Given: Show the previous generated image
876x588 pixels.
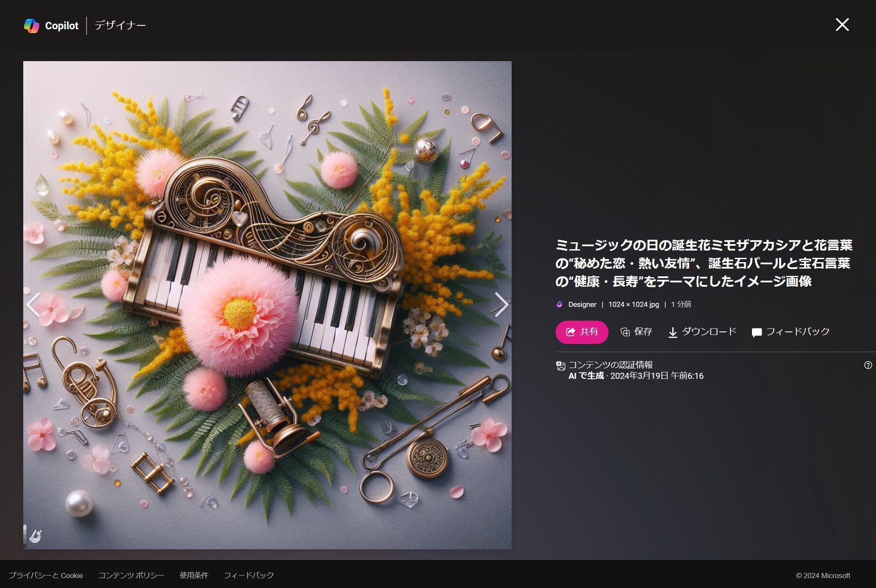Looking at the screenshot, I should 34,305.
